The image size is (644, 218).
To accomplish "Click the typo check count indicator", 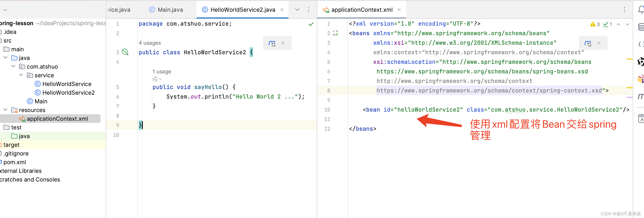I will pyautogui.click(x=608, y=24).
